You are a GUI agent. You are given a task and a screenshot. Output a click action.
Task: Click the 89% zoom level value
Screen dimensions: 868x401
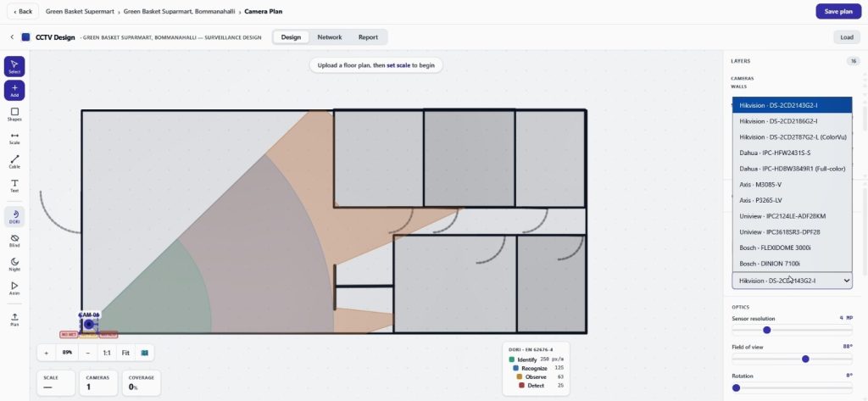click(67, 353)
